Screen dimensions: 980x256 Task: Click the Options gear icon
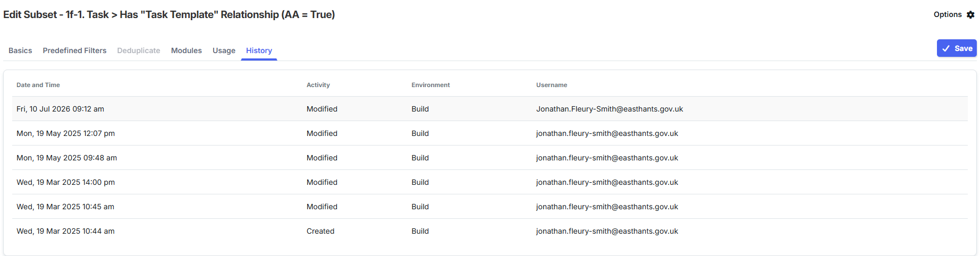pos(970,15)
